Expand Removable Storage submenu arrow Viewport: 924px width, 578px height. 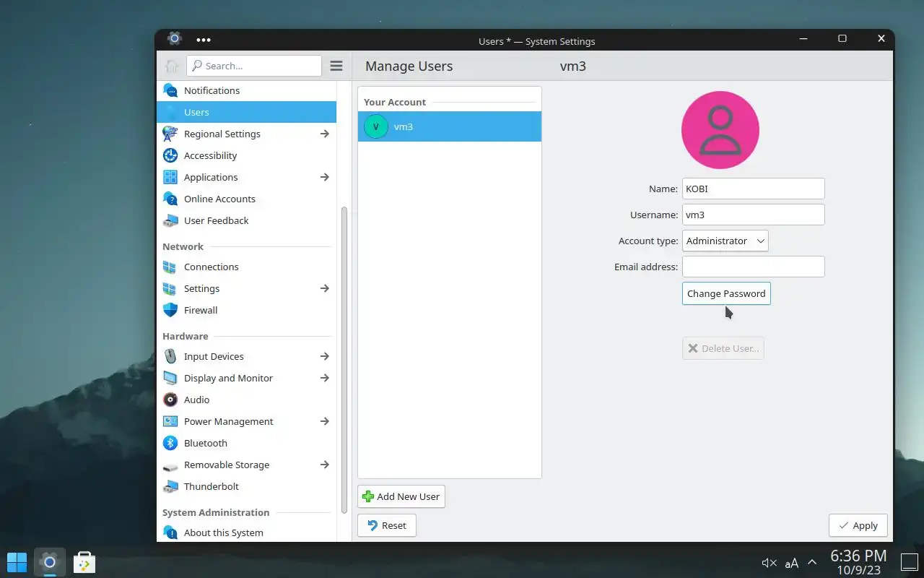point(325,465)
